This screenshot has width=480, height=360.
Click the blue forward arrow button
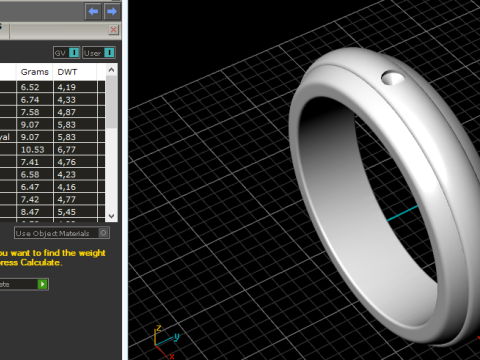tap(112, 12)
